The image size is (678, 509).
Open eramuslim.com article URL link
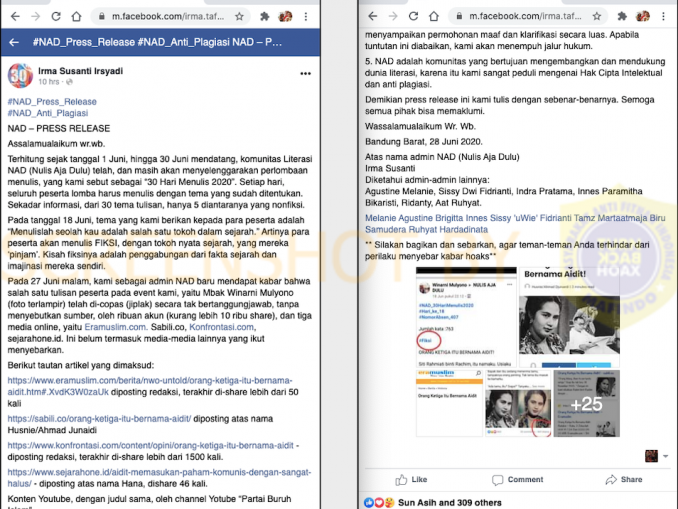point(150,386)
